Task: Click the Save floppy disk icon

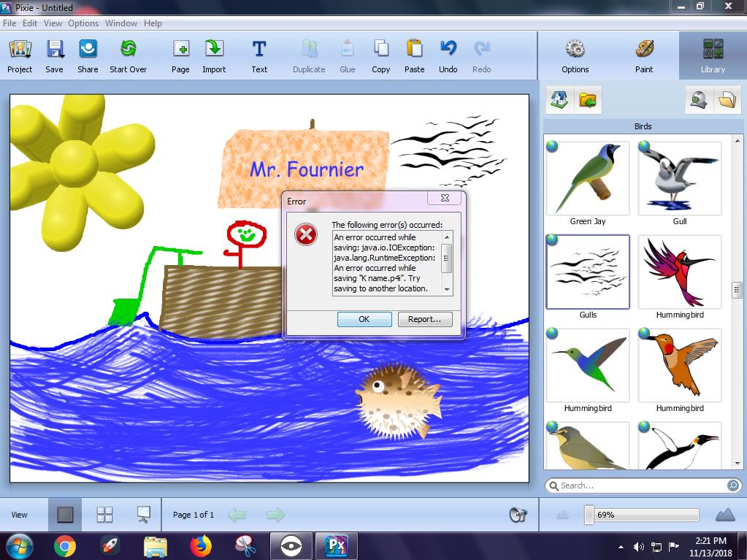Action: 55,49
